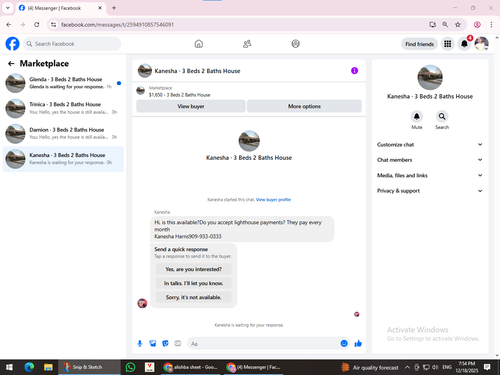Open the Windows notification center
The height and width of the screenshot is (375, 500).
[487, 367]
